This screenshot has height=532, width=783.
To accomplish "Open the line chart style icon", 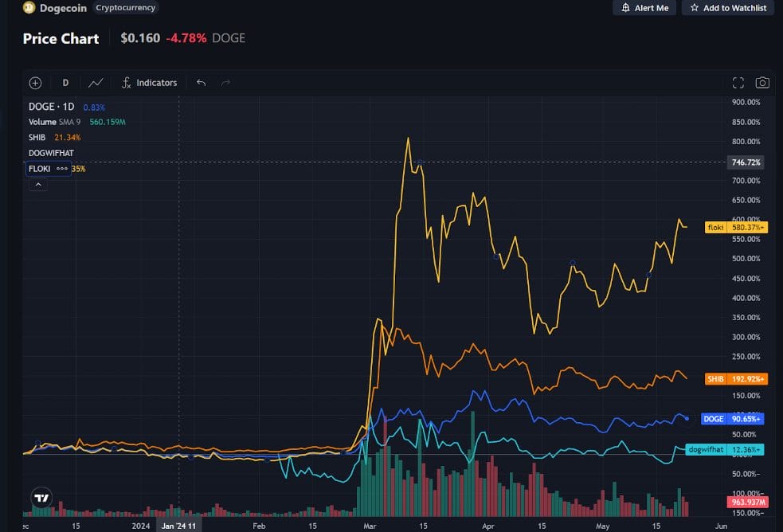I will 96,83.
